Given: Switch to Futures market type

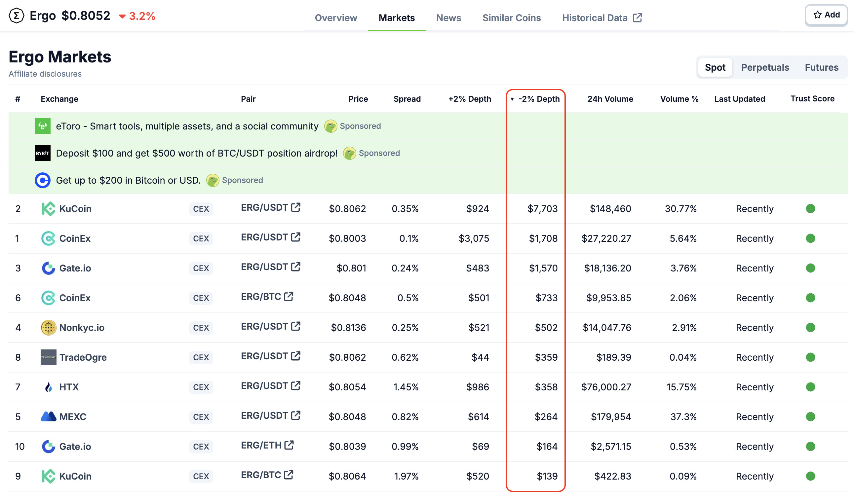Looking at the screenshot, I should tap(821, 67).
